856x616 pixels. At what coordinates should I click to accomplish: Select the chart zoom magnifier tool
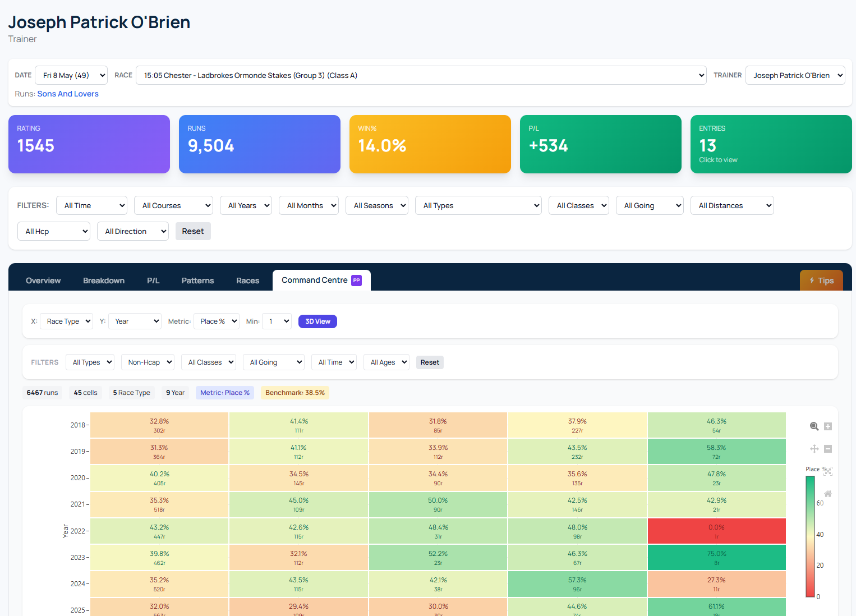click(814, 426)
